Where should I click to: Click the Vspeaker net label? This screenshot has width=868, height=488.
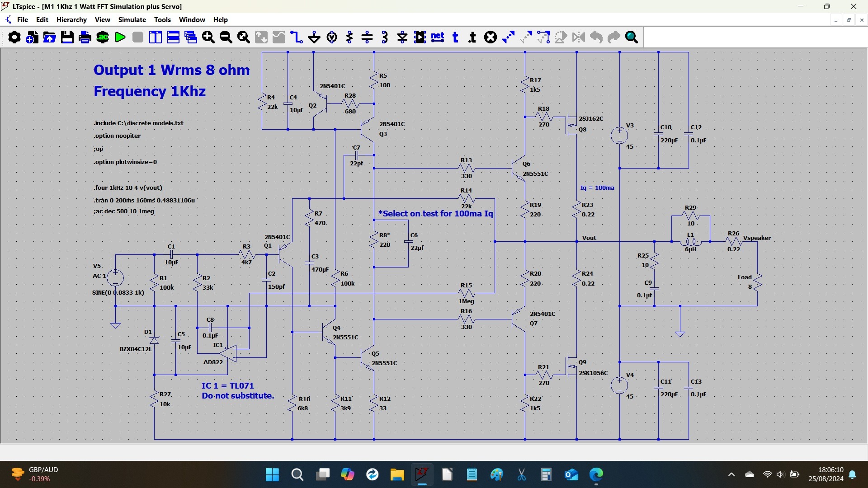point(757,238)
